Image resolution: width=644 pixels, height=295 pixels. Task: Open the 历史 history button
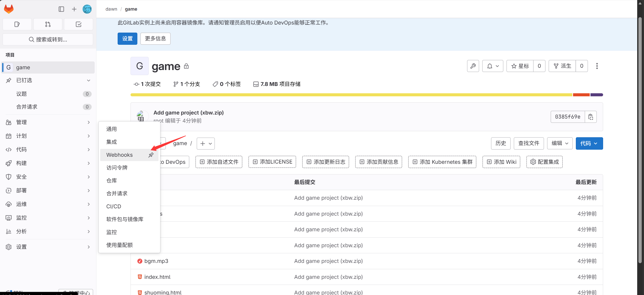pos(501,143)
